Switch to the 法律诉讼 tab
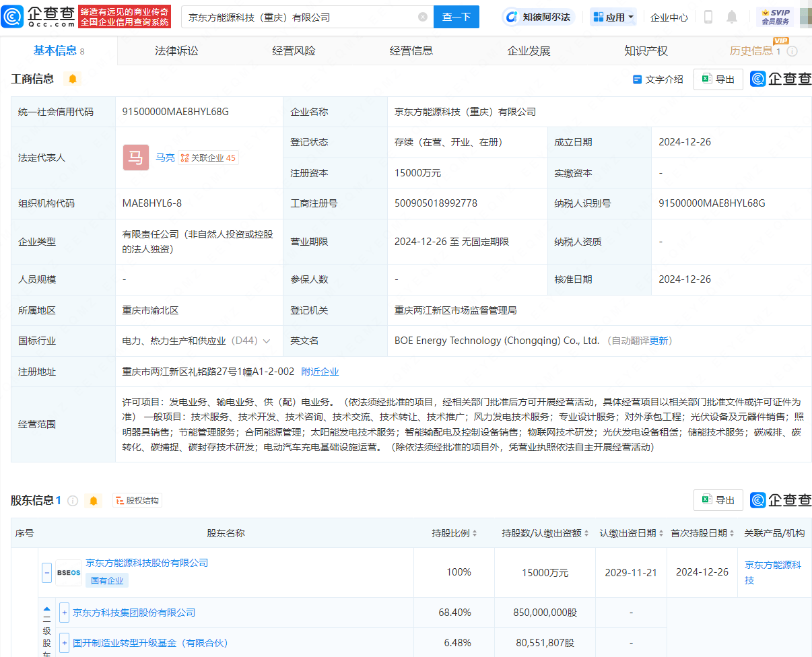Screen dimensions: 812x657 click(176, 51)
